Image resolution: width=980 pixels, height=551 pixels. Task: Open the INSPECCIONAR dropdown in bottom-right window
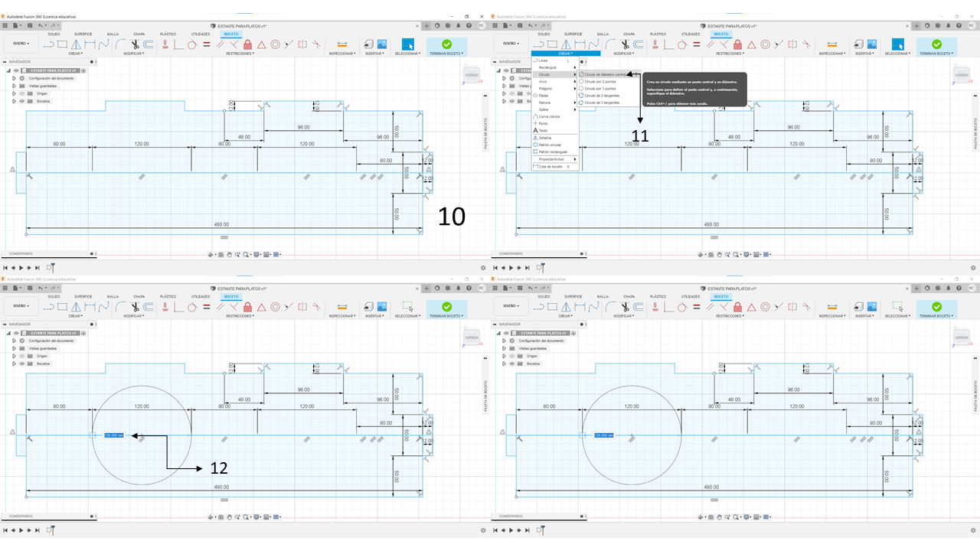(x=832, y=316)
